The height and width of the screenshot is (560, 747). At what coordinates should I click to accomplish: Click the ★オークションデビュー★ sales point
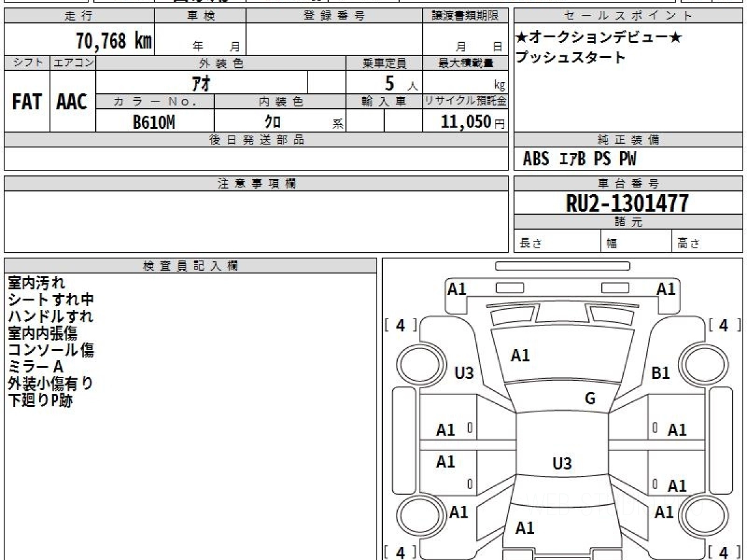pos(599,39)
